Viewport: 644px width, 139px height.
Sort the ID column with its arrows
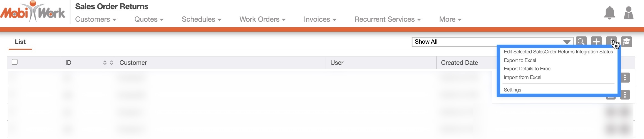[x=108, y=63]
